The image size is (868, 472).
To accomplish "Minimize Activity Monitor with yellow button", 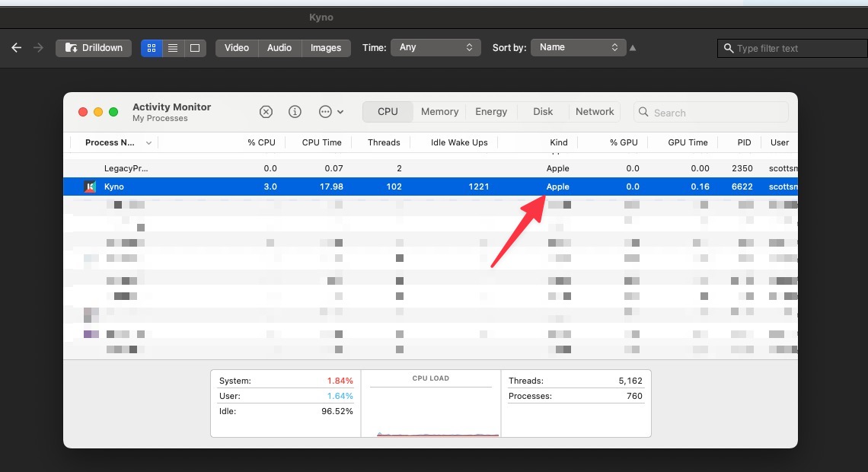I will click(x=98, y=112).
